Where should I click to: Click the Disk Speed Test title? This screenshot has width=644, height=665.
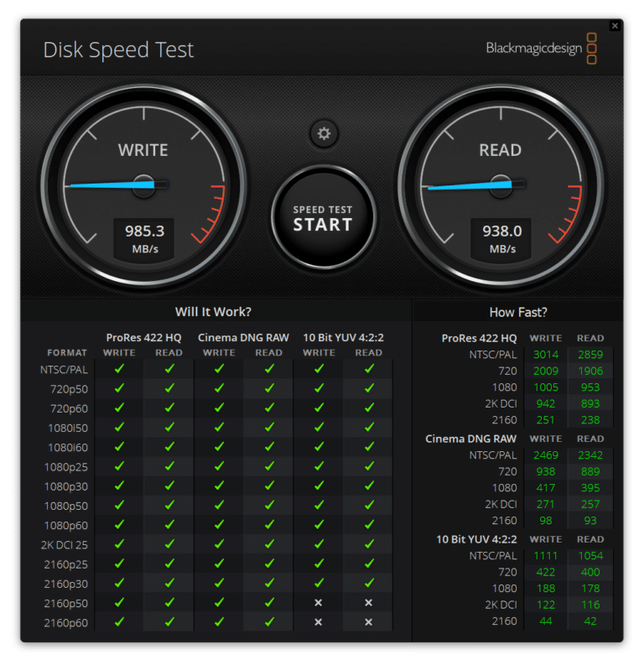tap(119, 49)
